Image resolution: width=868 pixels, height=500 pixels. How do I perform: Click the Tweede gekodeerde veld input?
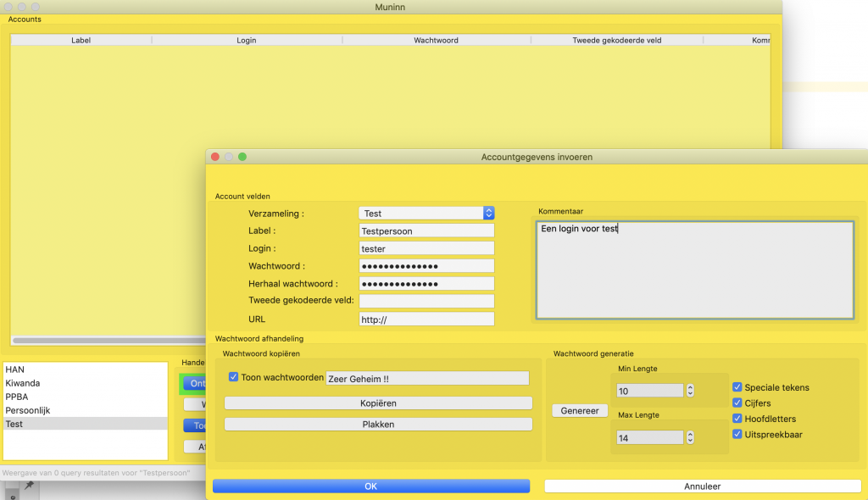(426, 301)
